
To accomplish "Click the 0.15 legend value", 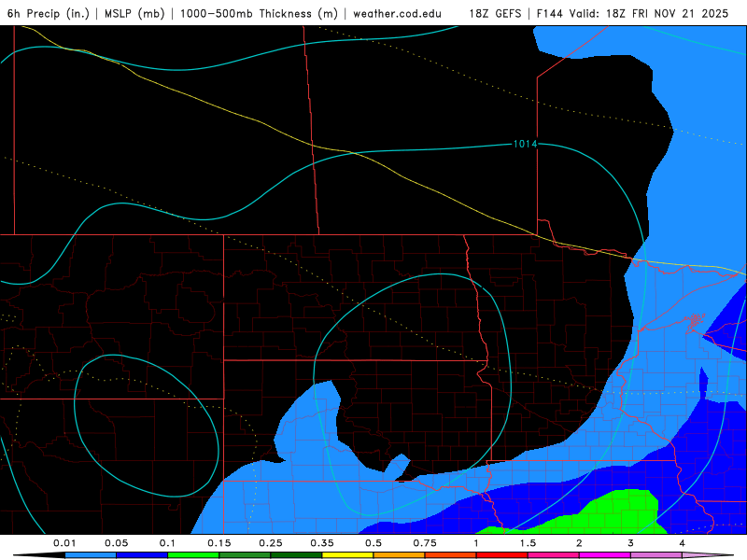I will (219, 543).
